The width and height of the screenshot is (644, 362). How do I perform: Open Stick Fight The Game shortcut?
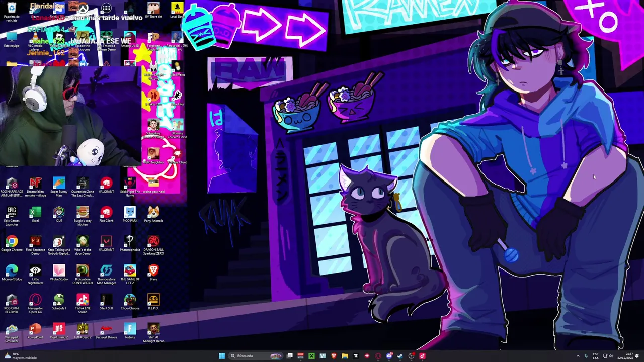point(130,187)
